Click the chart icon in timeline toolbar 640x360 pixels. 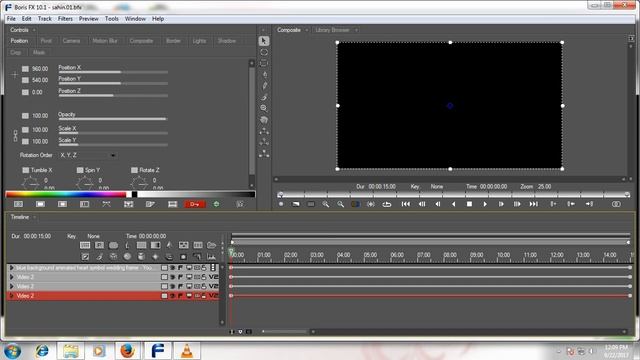click(x=211, y=256)
